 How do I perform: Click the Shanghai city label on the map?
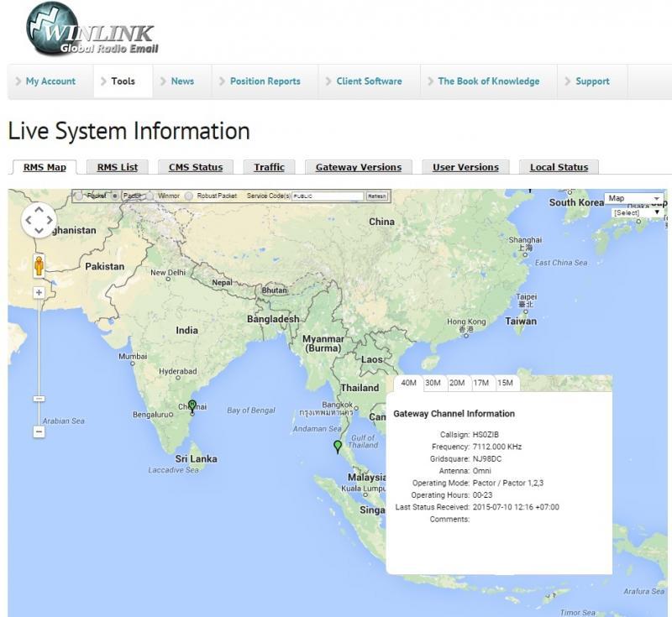[x=525, y=240]
